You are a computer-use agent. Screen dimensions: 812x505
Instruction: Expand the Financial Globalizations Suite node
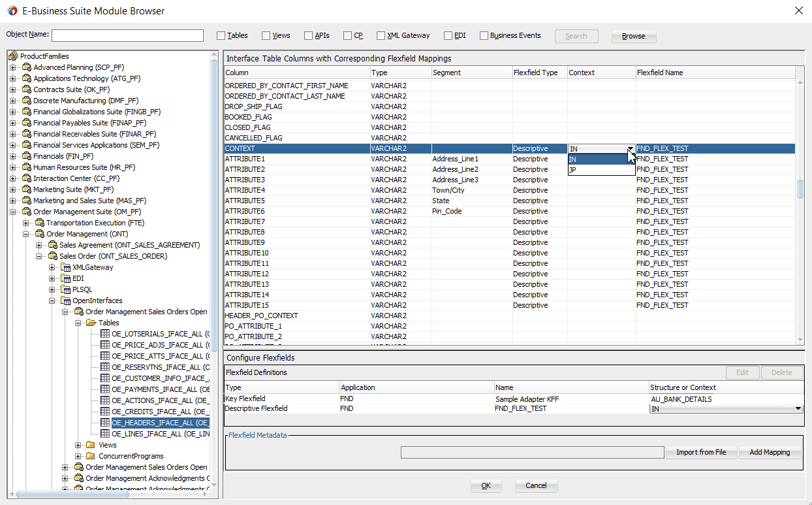pos(13,112)
